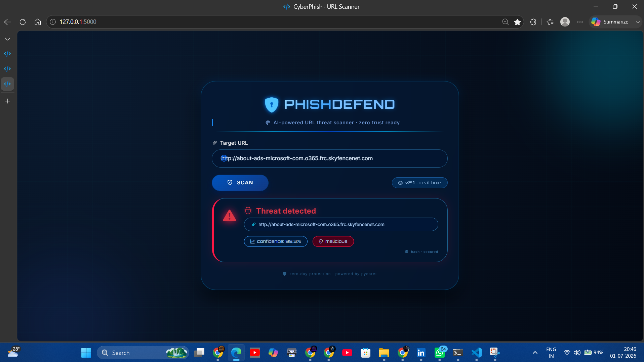Viewport: 644px width, 362px height.
Task: Click the hash secured note
Action: click(x=421, y=252)
